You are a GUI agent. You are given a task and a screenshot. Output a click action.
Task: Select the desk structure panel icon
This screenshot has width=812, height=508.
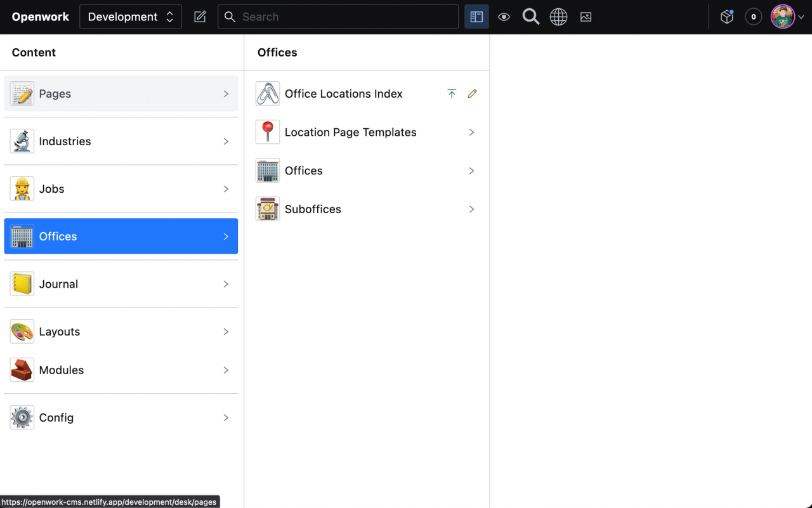pos(476,17)
